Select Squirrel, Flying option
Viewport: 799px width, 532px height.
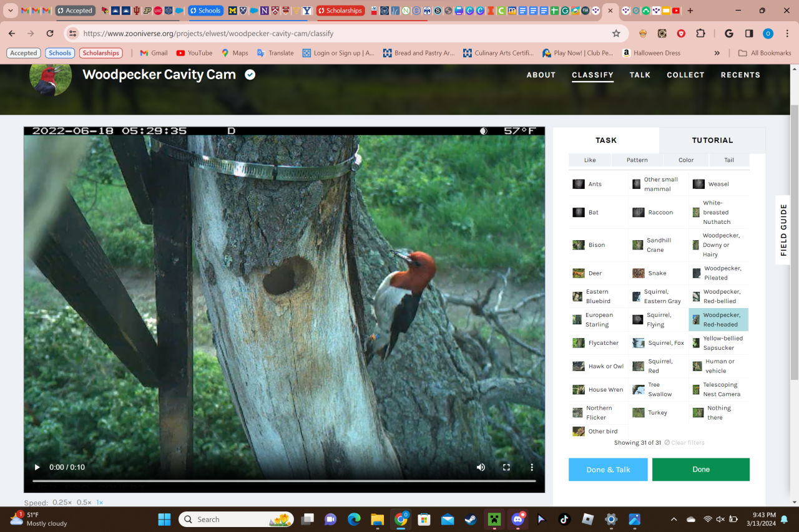[659, 320]
